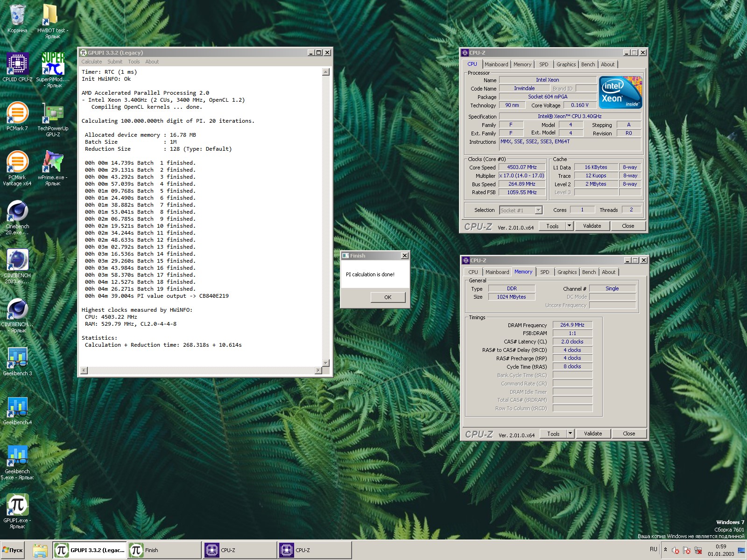Open the HWBOT test folder shortcut
Screen dimensions: 747x560
click(52, 21)
